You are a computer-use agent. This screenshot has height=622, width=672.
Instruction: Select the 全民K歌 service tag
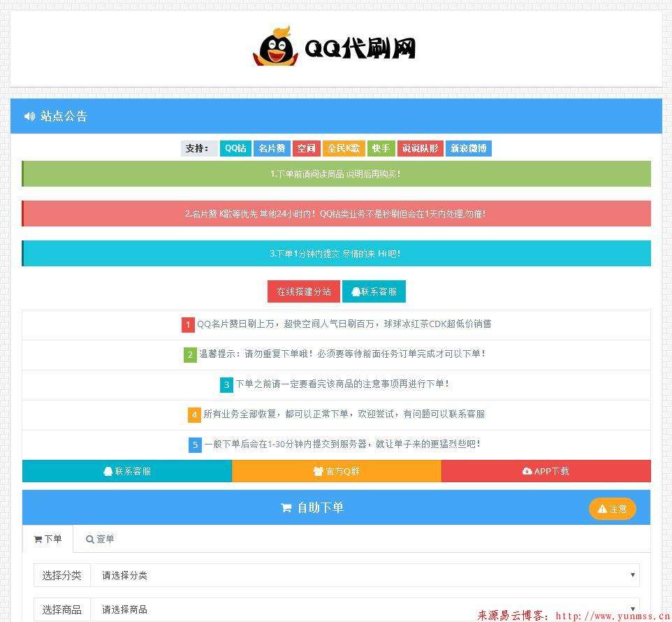(x=344, y=148)
